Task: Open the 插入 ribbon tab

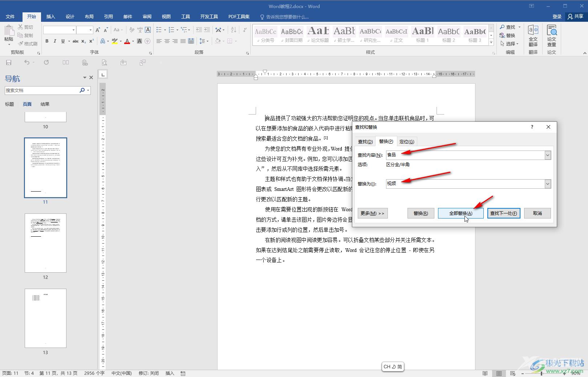Action: pos(51,17)
